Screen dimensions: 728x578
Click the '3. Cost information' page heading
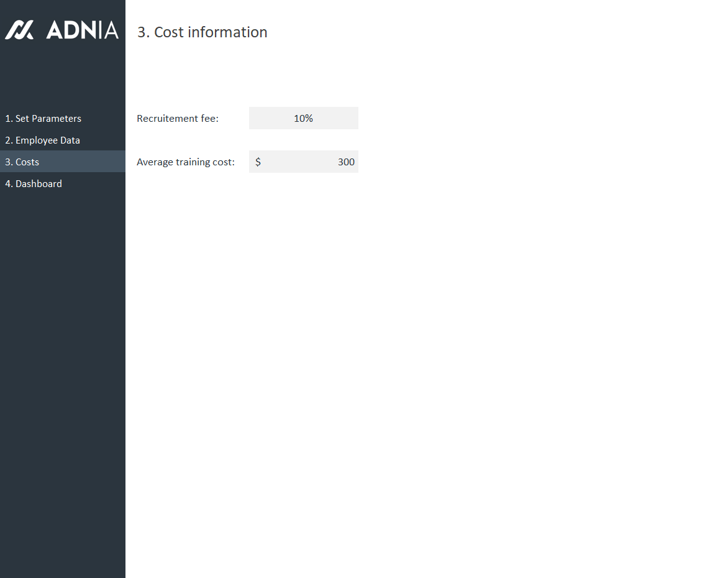click(x=202, y=32)
